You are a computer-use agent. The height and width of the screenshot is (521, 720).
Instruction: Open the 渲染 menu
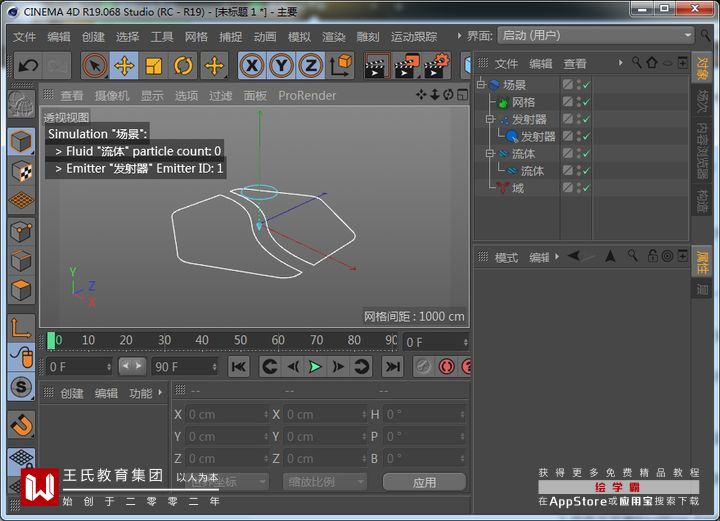tap(334, 37)
